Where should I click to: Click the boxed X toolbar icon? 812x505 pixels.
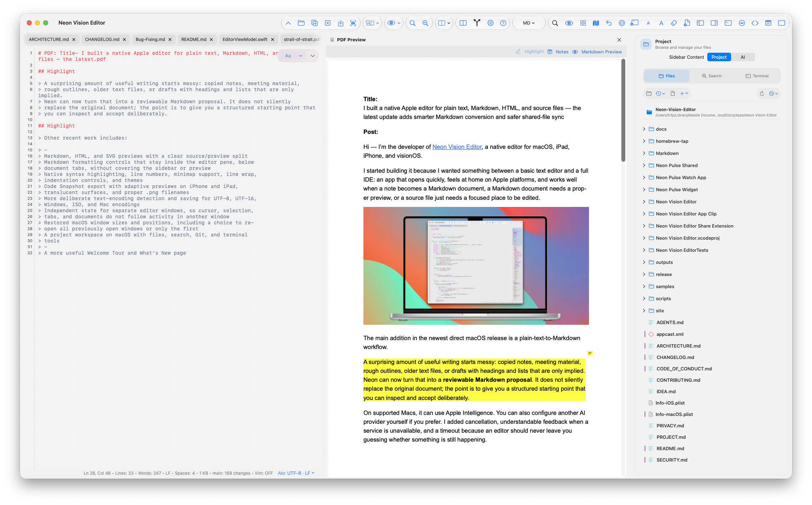[x=327, y=23]
